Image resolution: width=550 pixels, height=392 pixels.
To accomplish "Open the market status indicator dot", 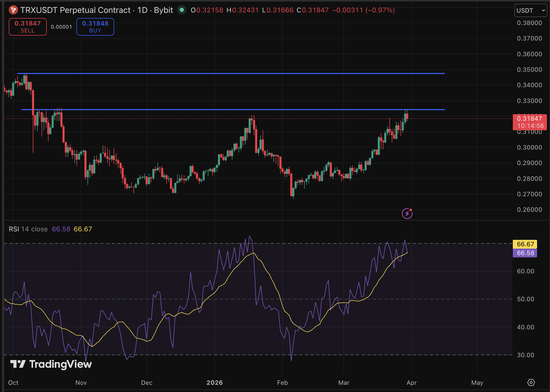I will [182, 10].
